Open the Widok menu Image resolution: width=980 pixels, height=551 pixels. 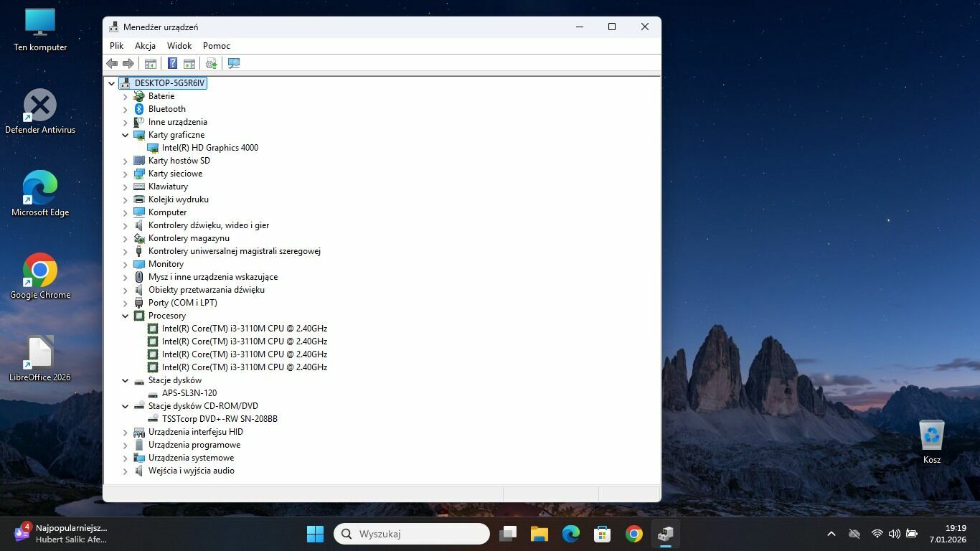coord(179,45)
